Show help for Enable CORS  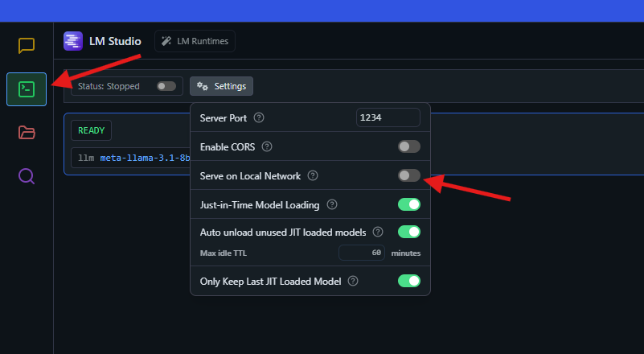tap(267, 146)
